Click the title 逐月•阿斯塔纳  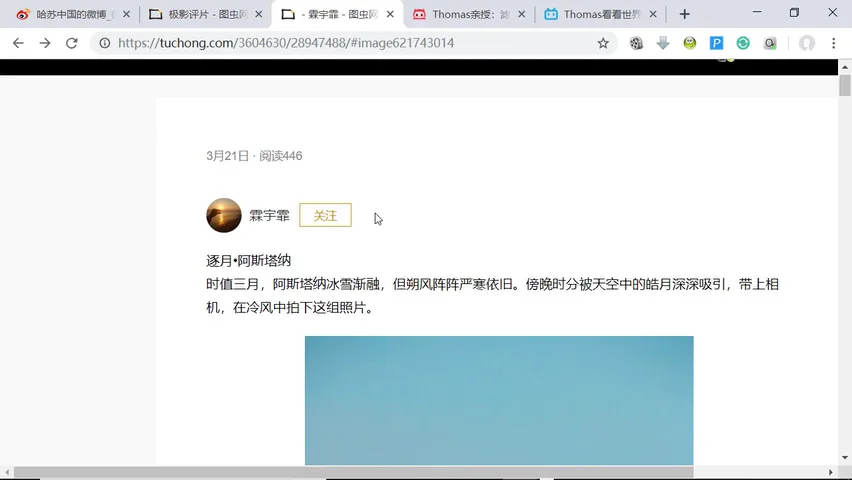click(x=248, y=260)
